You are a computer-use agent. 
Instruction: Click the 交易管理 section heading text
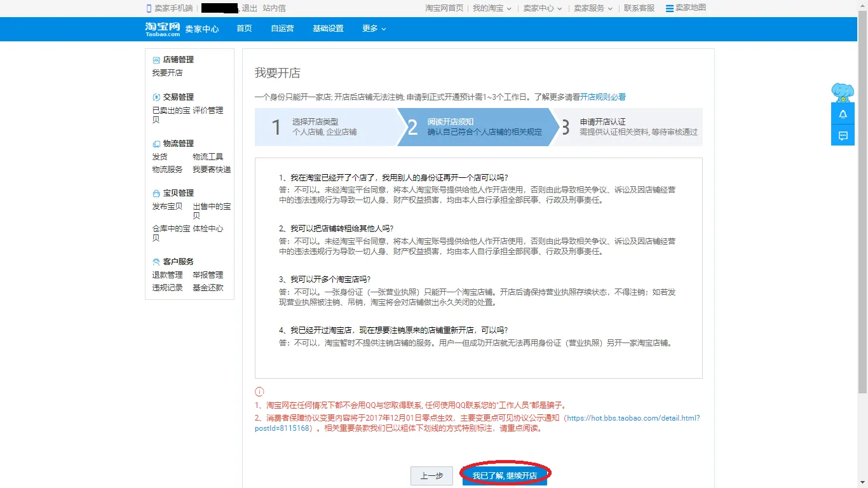pos(179,97)
